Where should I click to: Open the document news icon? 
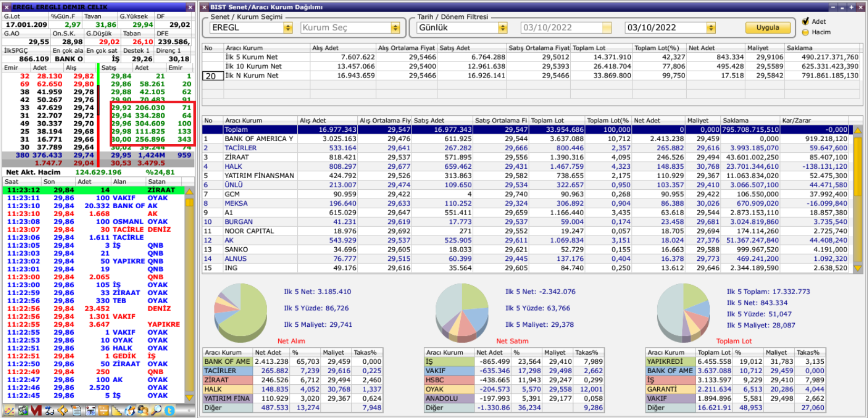[x=76, y=410]
